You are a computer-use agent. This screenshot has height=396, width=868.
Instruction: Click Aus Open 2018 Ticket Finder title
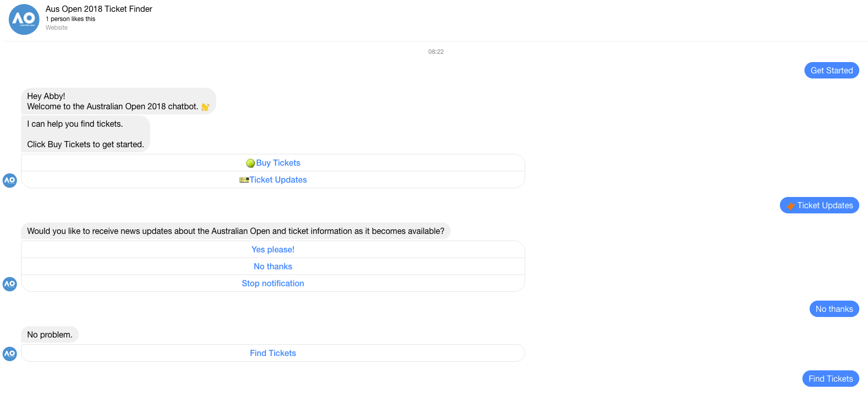tap(99, 9)
